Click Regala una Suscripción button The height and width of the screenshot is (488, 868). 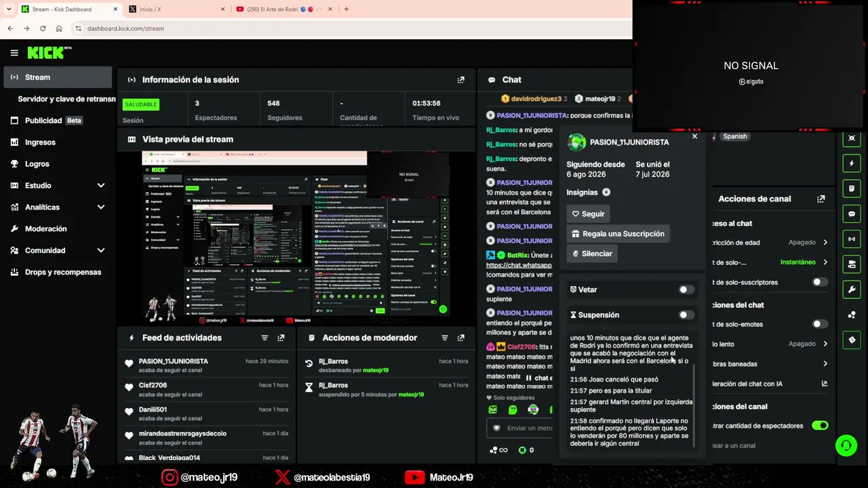coord(618,234)
